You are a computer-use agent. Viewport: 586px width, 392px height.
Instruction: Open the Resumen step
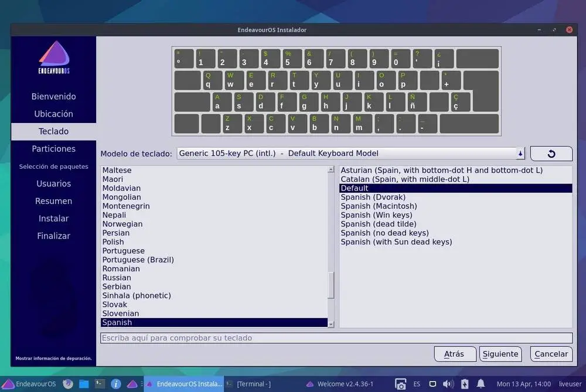(53, 201)
